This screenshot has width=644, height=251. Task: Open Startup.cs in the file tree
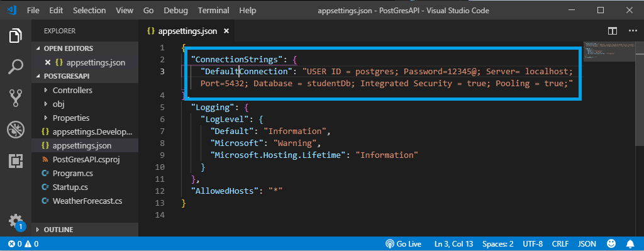tap(70, 187)
